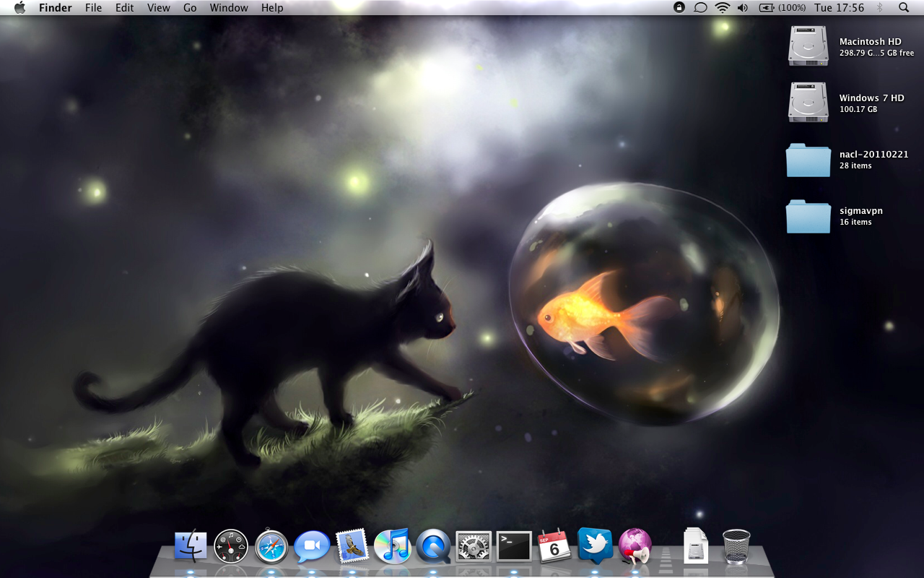Open Spotlight search magnifier
The height and width of the screenshot is (578, 924).
904,8
